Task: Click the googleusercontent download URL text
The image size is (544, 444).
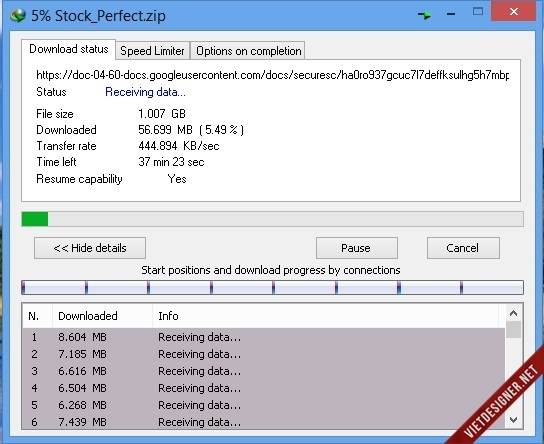Action: pos(272,75)
